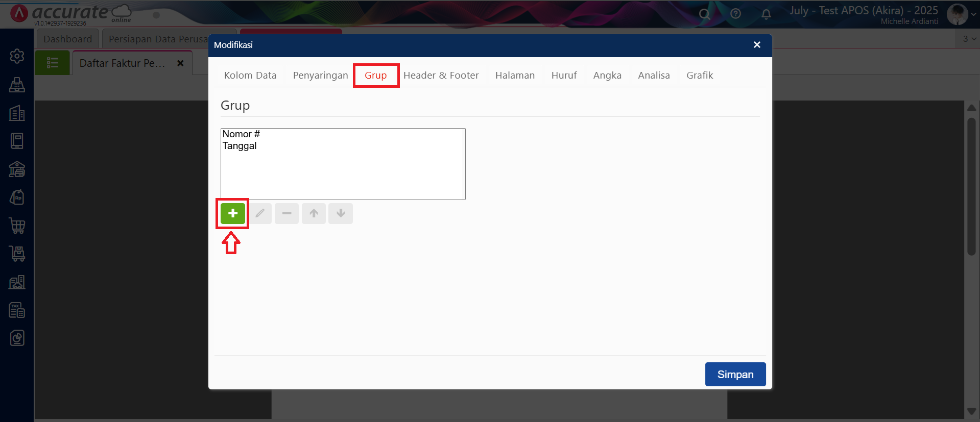Open the help question mark icon
The width and height of the screenshot is (980, 422).
(x=735, y=14)
